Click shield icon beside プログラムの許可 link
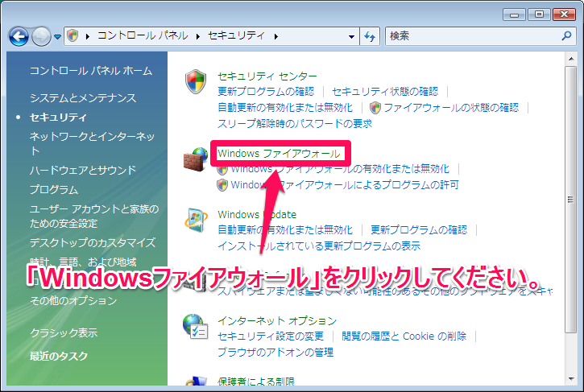This screenshot has width=584, height=392. point(222,185)
